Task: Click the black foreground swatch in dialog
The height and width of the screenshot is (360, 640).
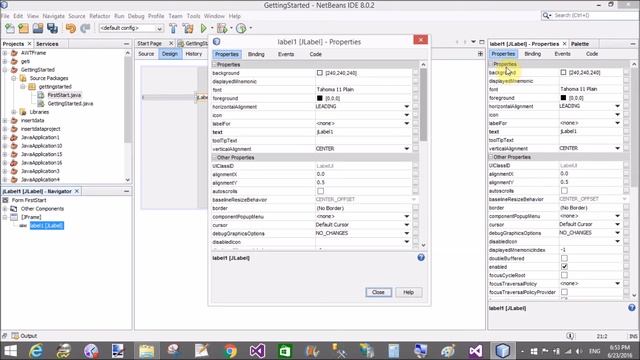Action: (320, 98)
